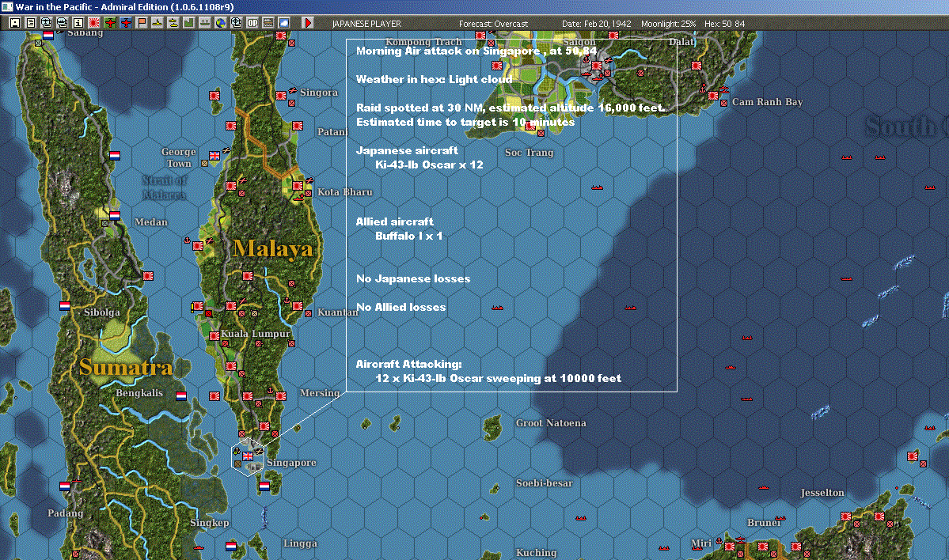Screen dimensions: 949x560
Task: Click the info 'i' toolbar icon
Action: point(78,23)
